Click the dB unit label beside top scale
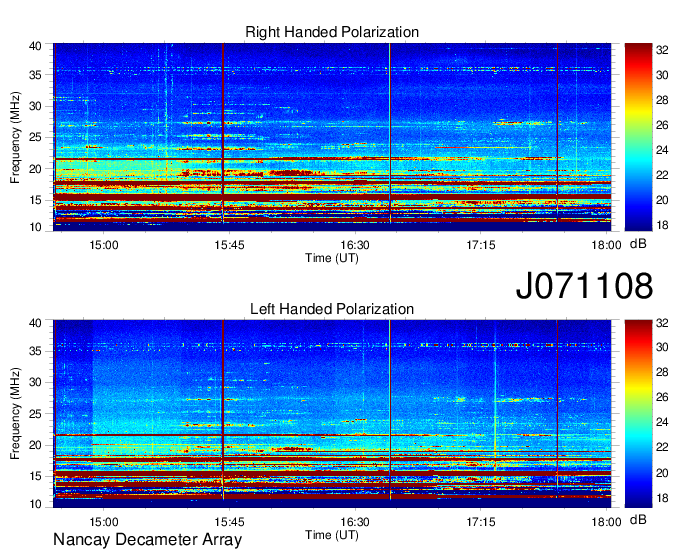 [x=638, y=244]
